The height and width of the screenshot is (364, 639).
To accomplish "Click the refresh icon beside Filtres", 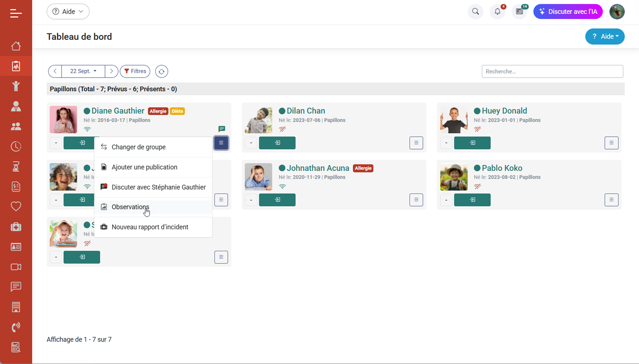I will pyautogui.click(x=162, y=72).
